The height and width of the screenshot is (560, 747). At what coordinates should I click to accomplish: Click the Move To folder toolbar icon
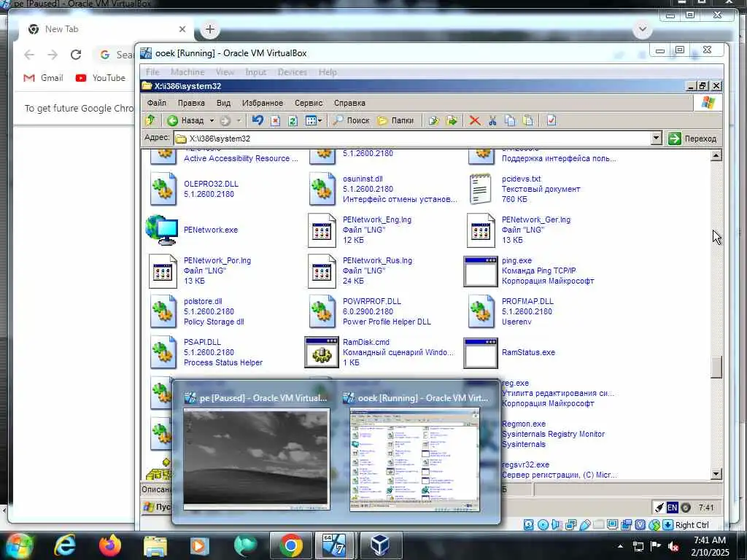pyautogui.click(x=433, y=120)
